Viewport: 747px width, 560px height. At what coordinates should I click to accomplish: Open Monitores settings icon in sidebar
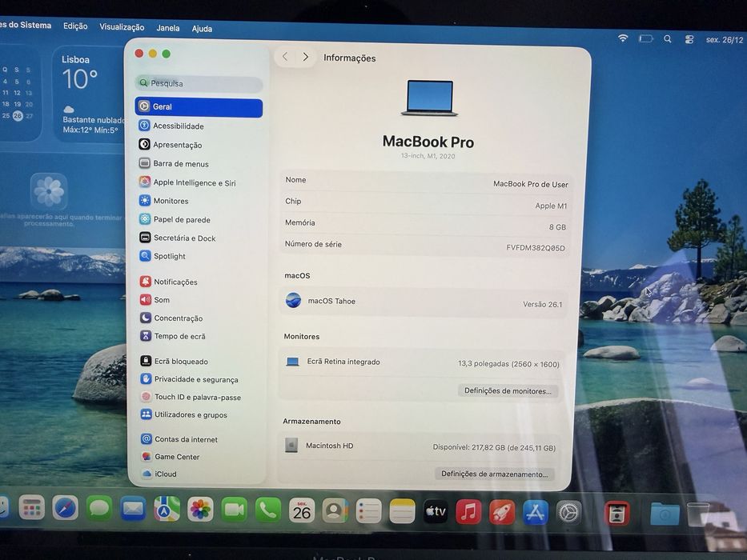[x=145, y=200]
